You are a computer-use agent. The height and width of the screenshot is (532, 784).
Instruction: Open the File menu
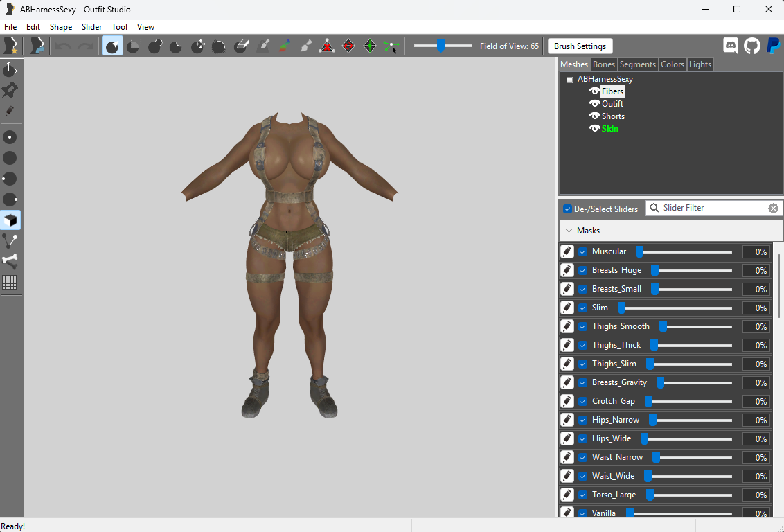10,27
